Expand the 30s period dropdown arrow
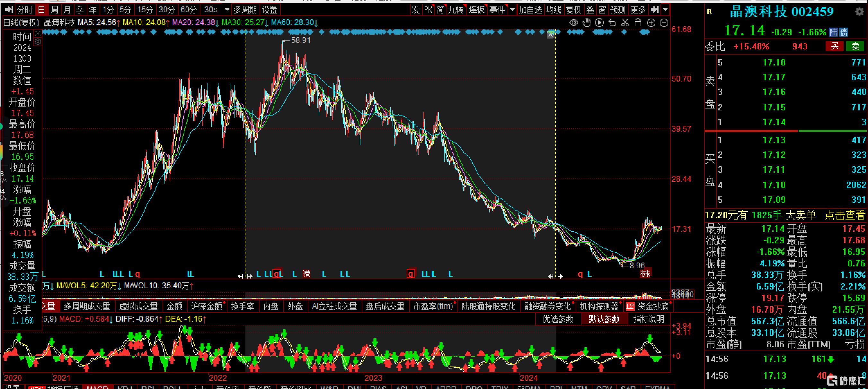Screen dimensions: 868x389 tap(227, 10)
